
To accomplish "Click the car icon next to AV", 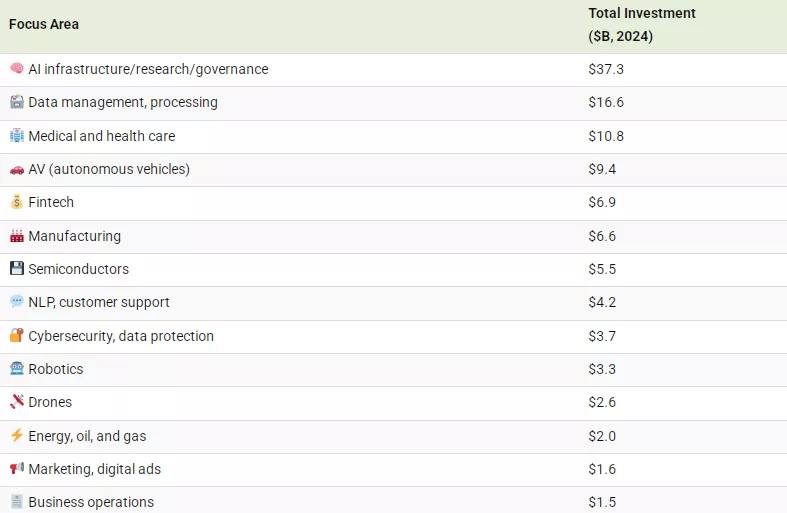I will click(16, 169).
